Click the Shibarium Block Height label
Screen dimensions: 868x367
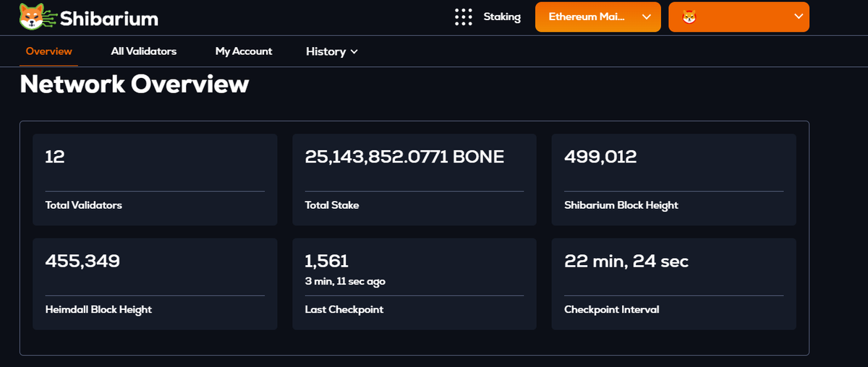point(621,205)
